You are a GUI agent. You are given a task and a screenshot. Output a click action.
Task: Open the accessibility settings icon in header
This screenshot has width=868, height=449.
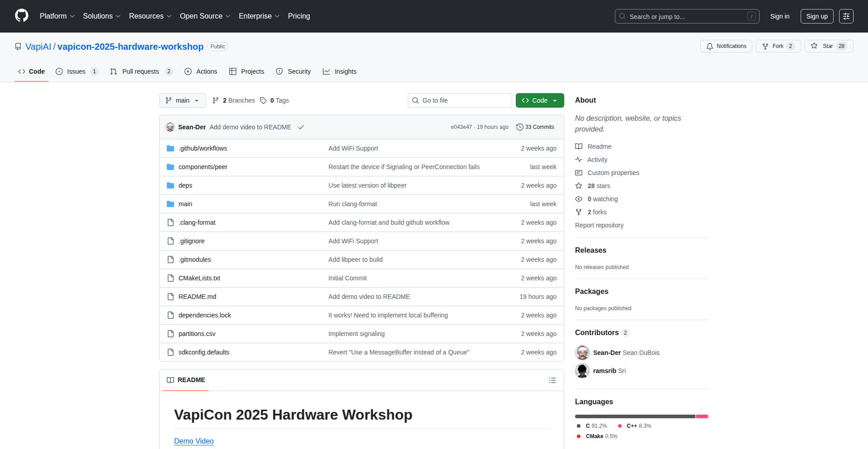[x=846, y=16]
